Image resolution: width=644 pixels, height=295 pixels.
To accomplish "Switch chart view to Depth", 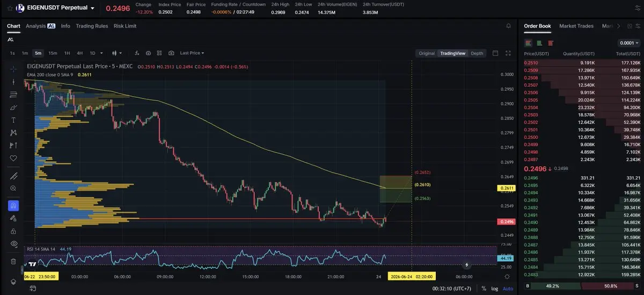I will [477, 53].
